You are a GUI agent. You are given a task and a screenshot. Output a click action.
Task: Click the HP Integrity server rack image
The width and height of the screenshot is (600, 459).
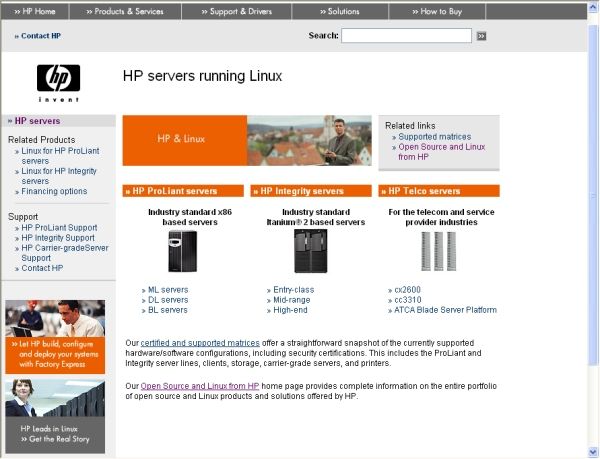click(311, 251)
